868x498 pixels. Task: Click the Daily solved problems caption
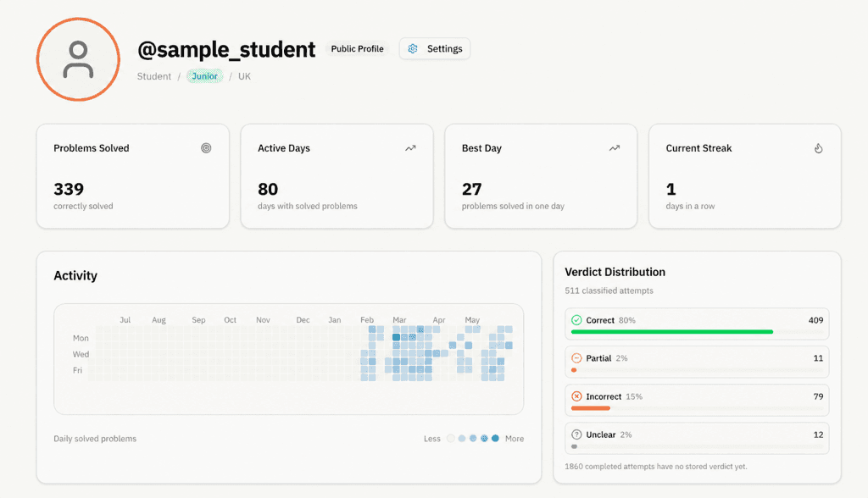click(x=95, y=438)
